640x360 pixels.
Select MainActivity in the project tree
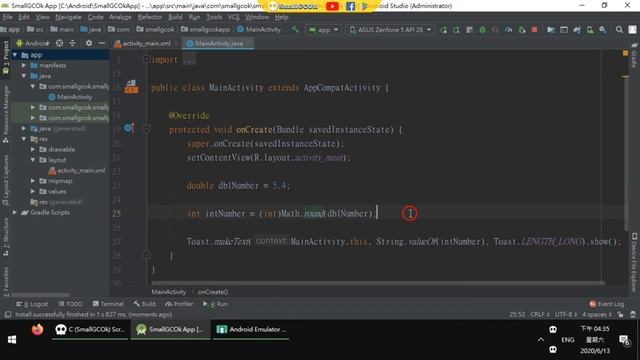[x=74, y=97]
